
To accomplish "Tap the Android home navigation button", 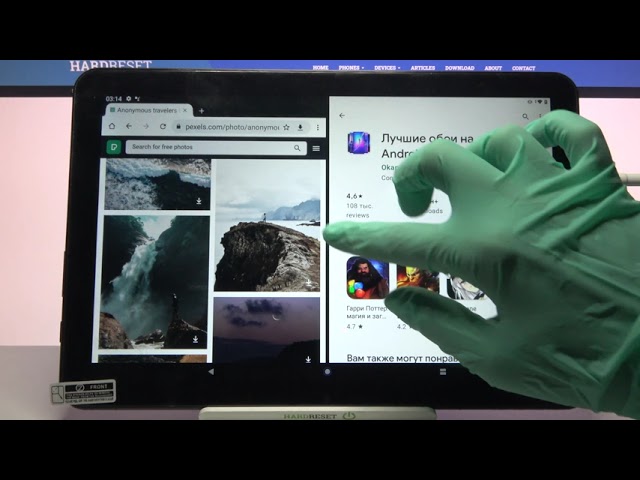I will point(327,371).
